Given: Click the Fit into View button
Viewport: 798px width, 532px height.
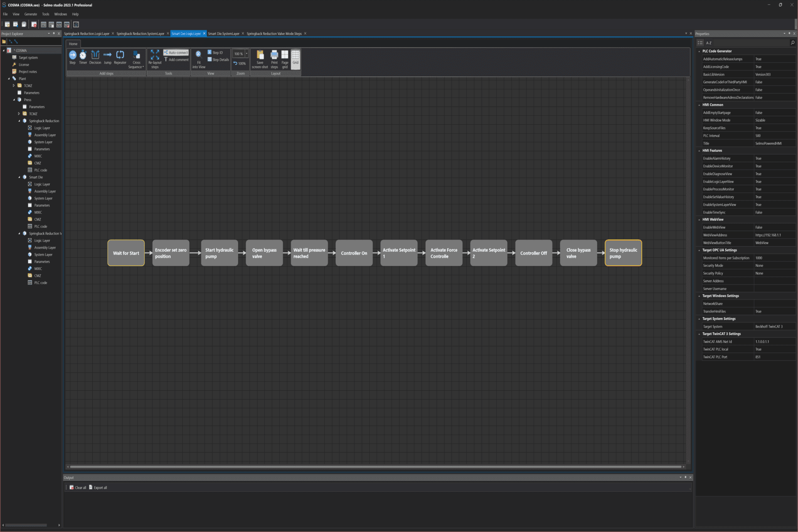Looking at the screenshot, I should point(198,59).
